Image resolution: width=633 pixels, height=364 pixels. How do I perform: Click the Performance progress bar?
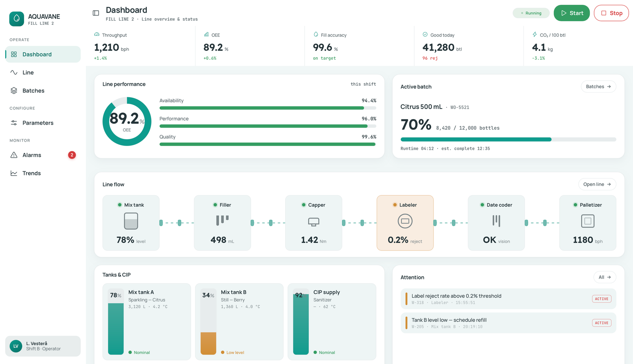coord(268,126)
